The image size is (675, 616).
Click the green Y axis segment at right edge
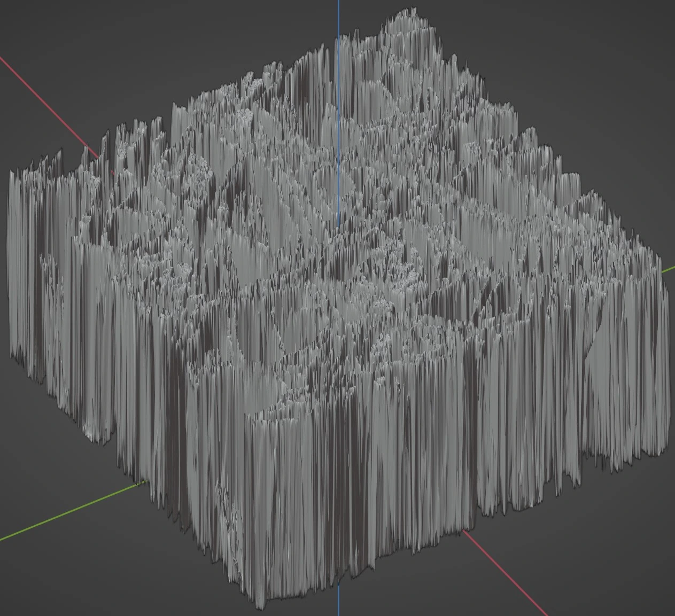point(668,269)
